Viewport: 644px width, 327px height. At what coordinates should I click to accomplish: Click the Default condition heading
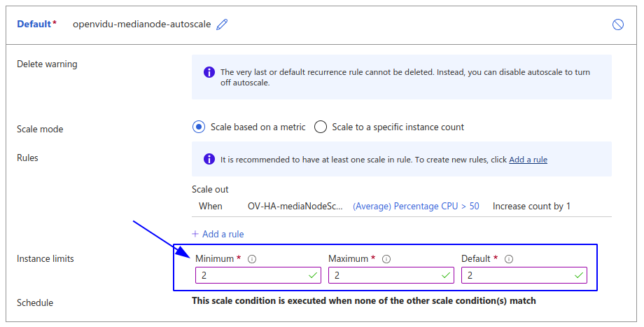(34, 25)
